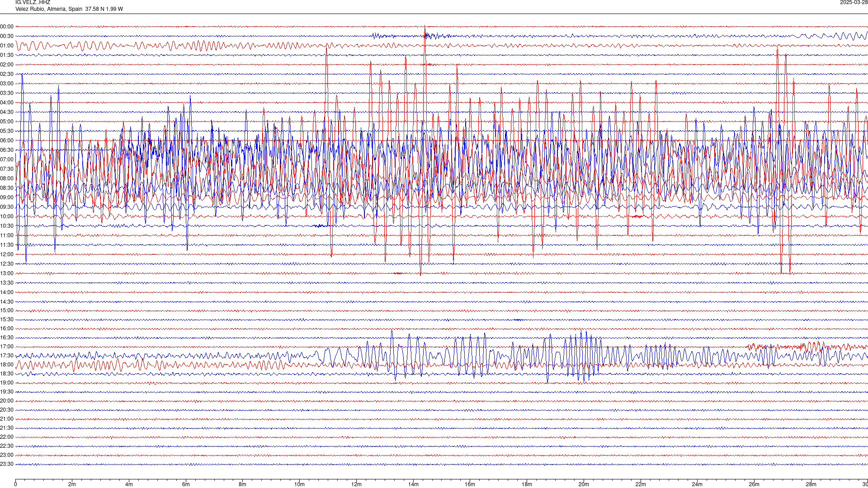Click the 16:30 time label
868x488 pixels.
(x=7, y=338)
